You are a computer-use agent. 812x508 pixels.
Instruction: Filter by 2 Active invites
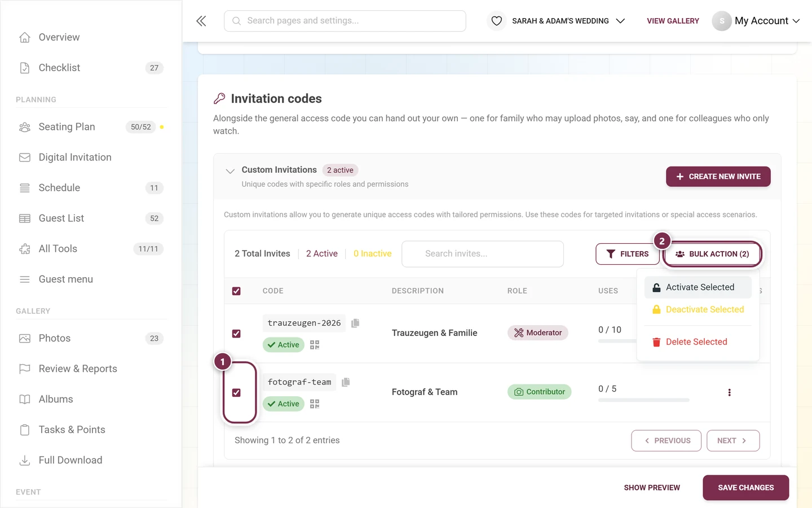coord(322,254)
